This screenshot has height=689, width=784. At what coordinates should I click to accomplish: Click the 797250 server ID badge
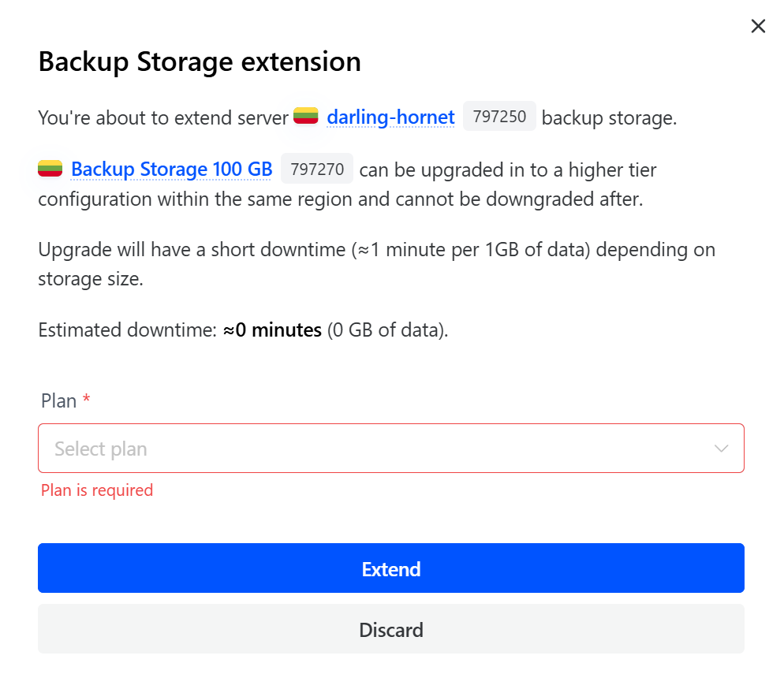click(x=499, y=117)
